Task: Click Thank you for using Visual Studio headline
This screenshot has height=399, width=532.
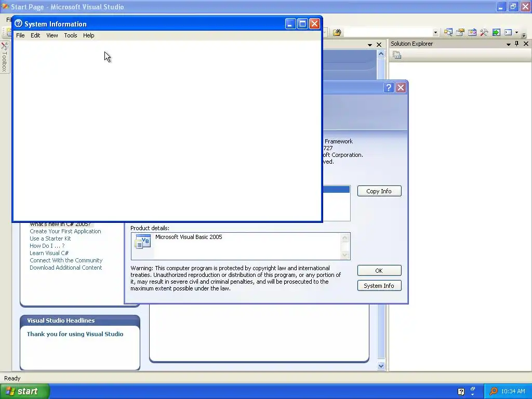Action: pos(75,334)
